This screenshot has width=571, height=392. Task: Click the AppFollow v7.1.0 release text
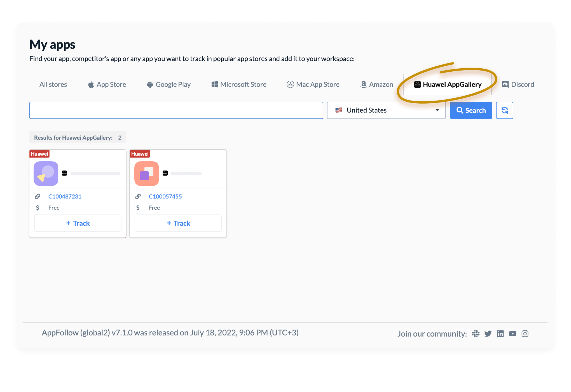[170, 333]
